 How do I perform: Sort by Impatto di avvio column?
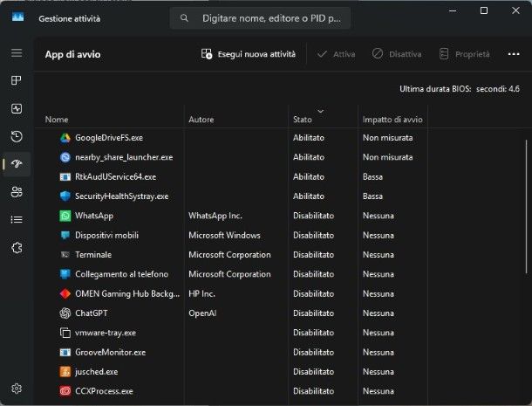pos(392,120)
